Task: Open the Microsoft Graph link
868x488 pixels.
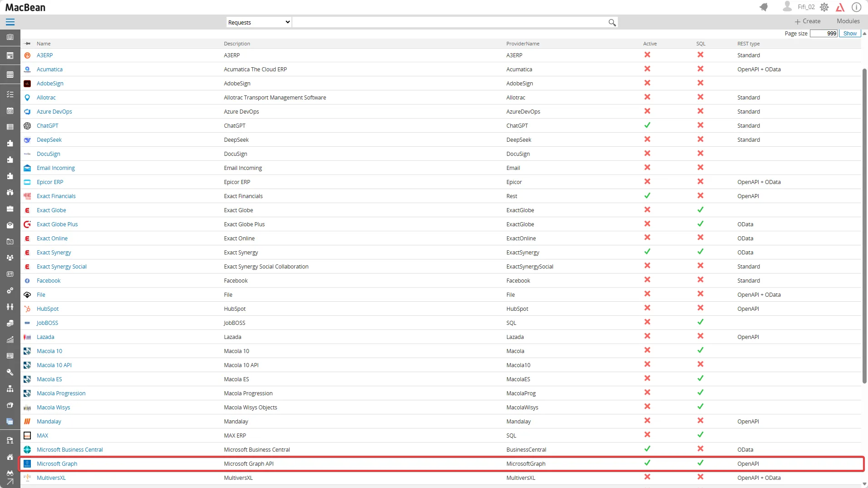Action: (x=57, y=464)
